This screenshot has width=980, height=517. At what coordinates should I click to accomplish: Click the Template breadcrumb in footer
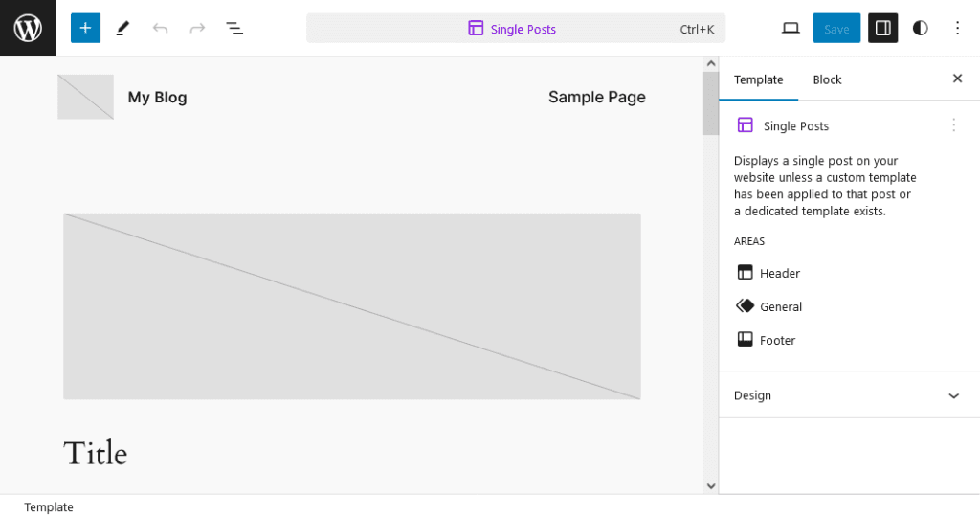pyautogui.click(x=49, y=507)
